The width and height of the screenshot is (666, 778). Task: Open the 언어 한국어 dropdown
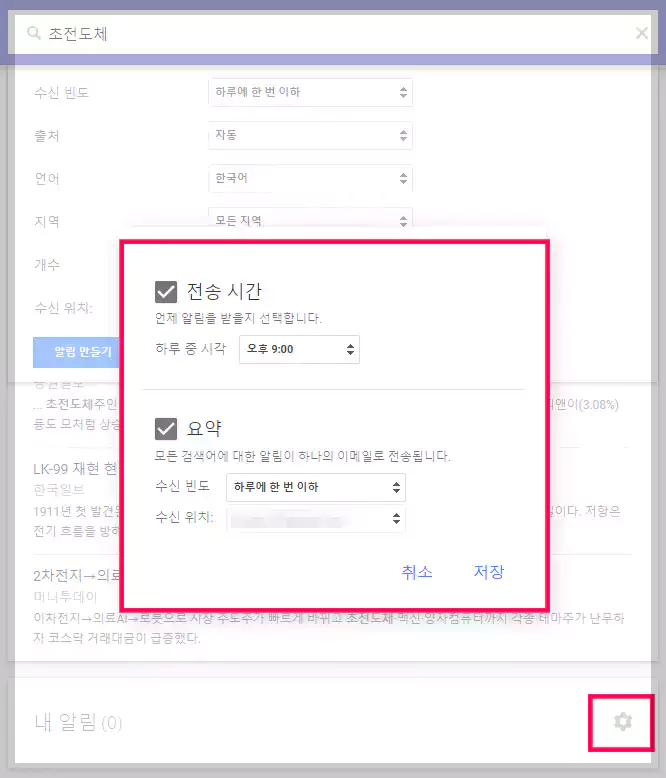tap(310, 178)
